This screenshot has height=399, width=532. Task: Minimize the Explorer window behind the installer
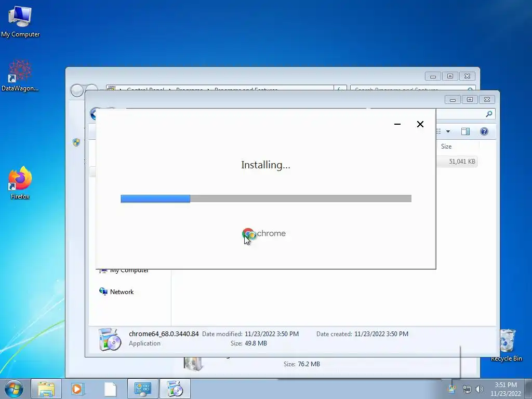(453, 100)
